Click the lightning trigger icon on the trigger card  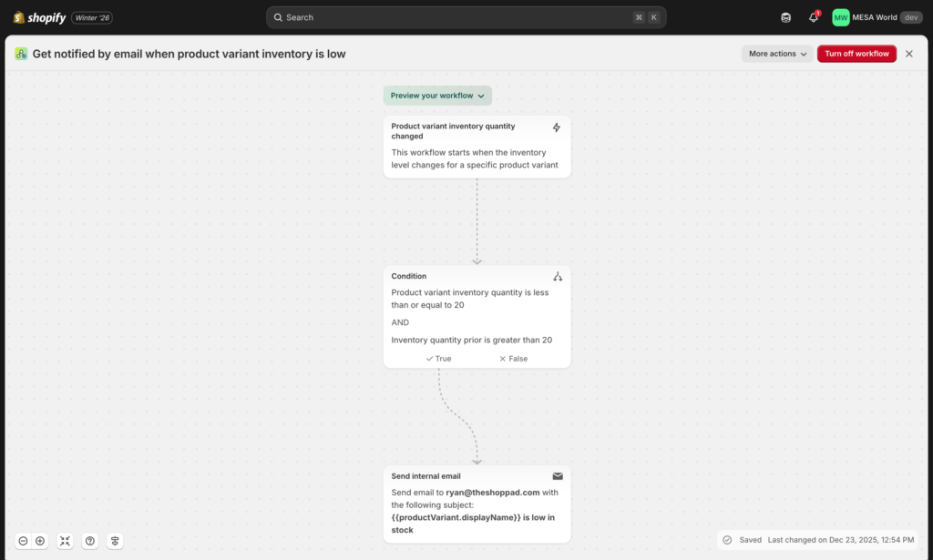(557, 127)
